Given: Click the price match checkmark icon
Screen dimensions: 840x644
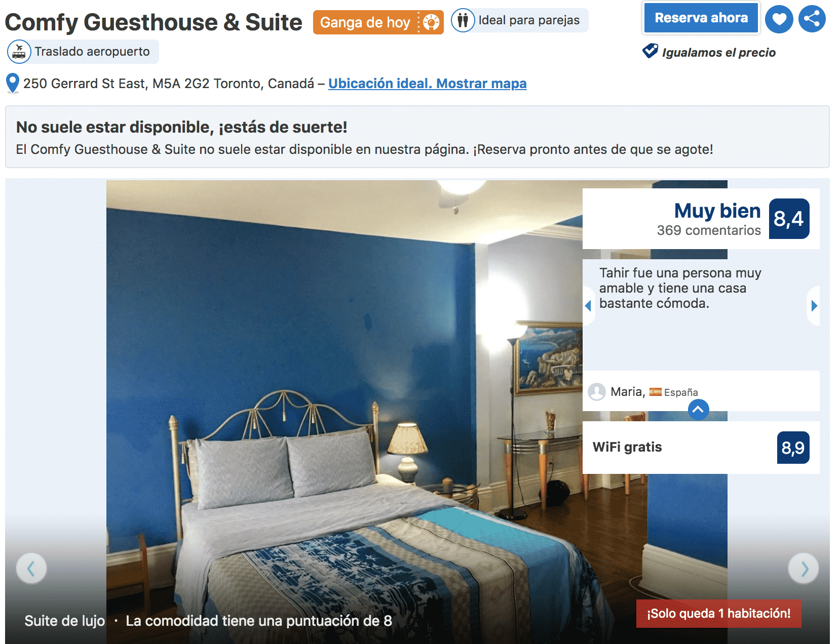Looking at the screenshot, I should [650, 52].
